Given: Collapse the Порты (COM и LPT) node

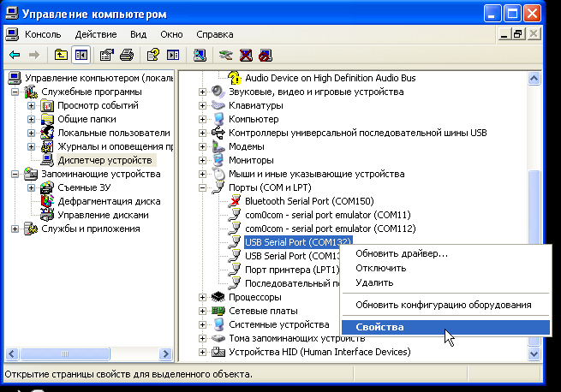Looking at the screenshot, I should (203, 187).
